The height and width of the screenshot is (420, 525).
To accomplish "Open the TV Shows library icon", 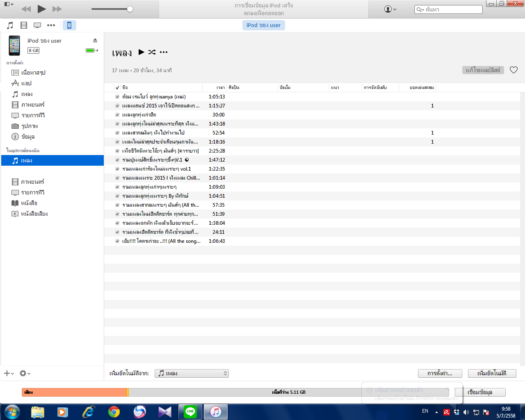I will pos(37,25).
